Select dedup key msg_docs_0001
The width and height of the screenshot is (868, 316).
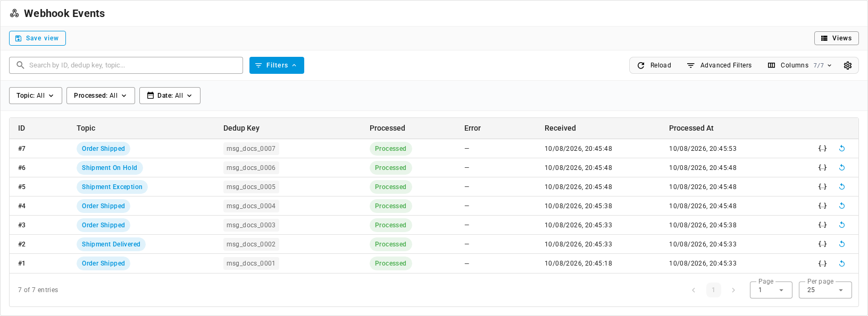tap(251, 263)
